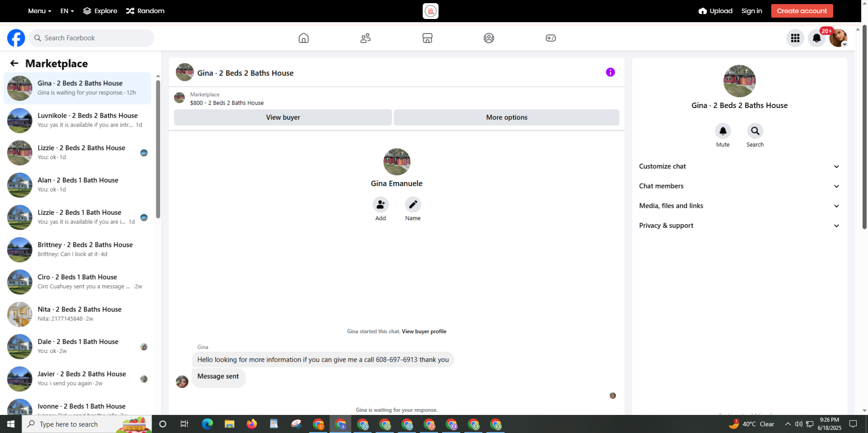This screenshot has height=433, width=868.
Task: Open the EN language dropdown
Action: (67, 11)
